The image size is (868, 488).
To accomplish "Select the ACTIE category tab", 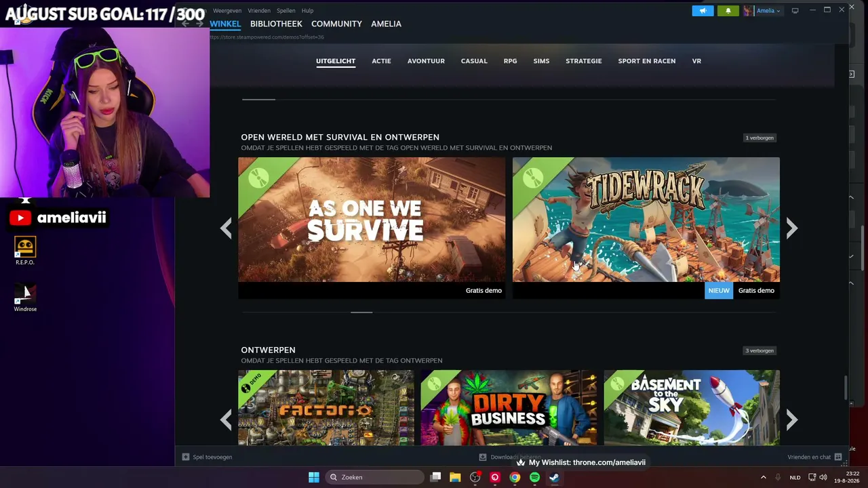I will click(x=381, y=61).
